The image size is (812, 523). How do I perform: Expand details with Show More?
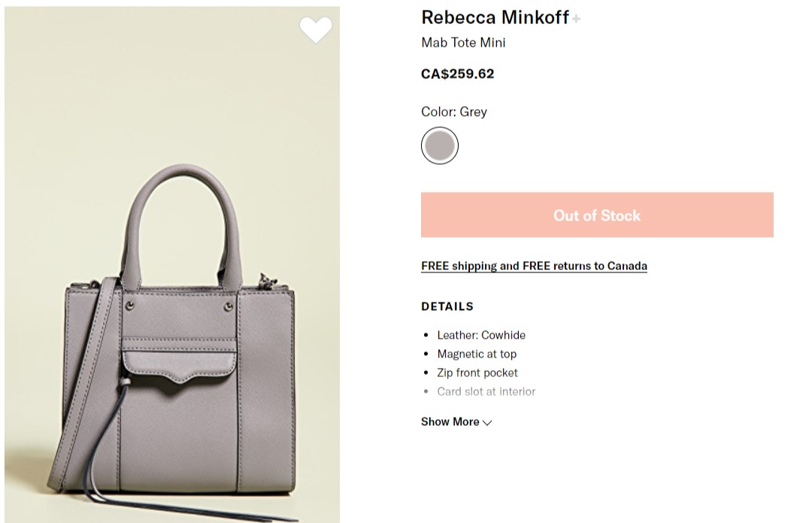[x=450, y=421]
